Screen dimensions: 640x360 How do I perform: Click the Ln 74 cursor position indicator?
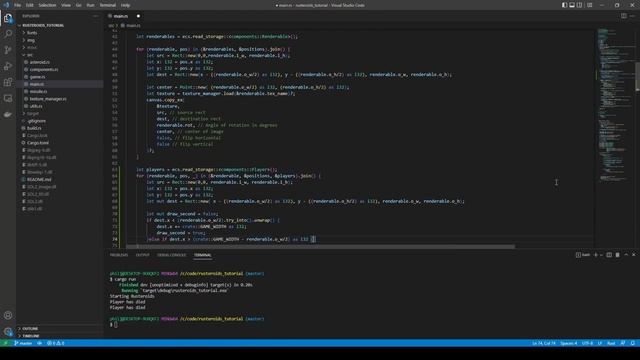tap(544, 343)
